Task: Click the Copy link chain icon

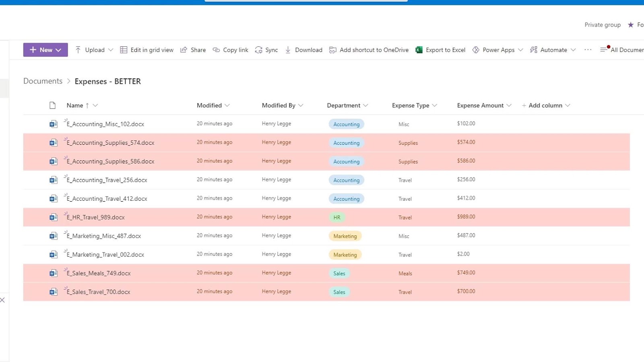Action: [216, 50]
